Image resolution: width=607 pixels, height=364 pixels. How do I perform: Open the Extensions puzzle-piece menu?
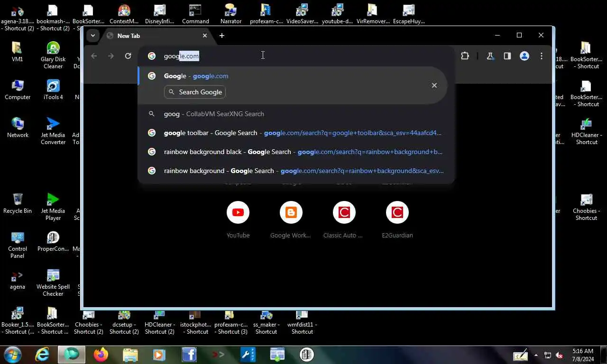coord(465,56)
